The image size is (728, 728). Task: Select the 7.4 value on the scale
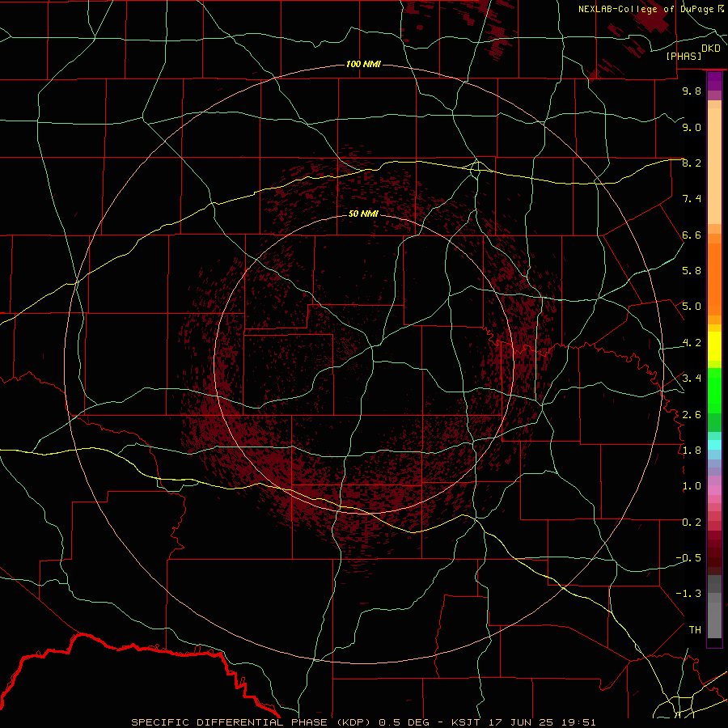coord(692,199)
